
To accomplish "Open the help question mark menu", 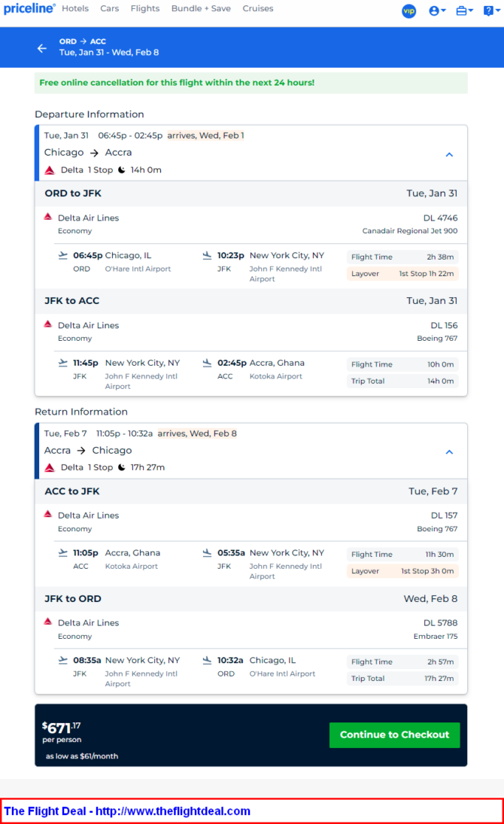I will pyautogui.click(x=492, y=11).
